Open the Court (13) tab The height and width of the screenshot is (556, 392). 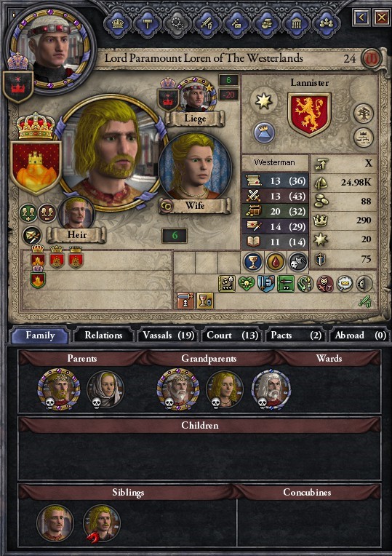coord(232,335)
